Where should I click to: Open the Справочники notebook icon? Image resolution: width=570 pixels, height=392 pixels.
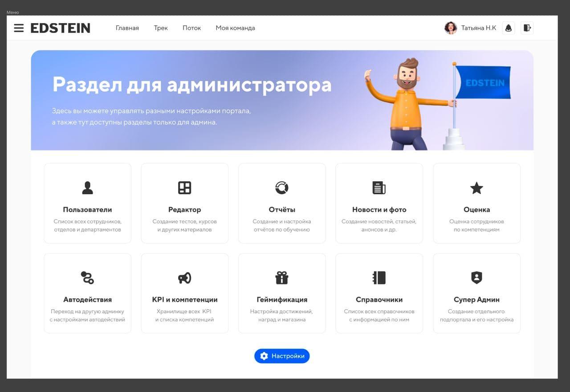(379, 278)
